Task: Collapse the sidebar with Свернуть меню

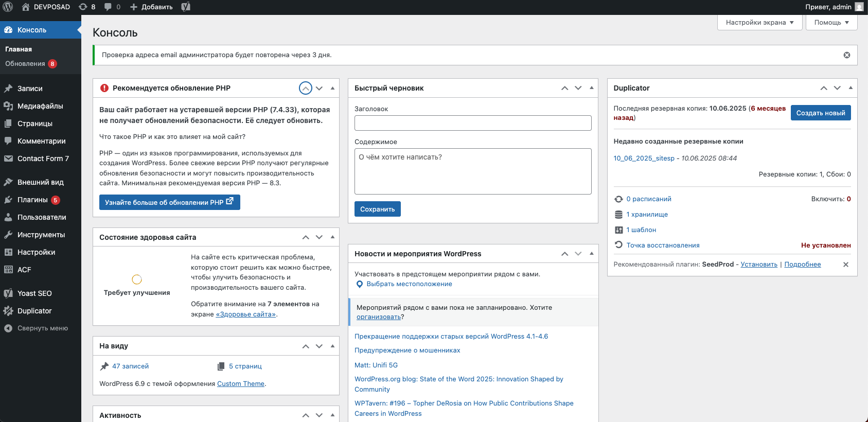Action: [41, 328]
